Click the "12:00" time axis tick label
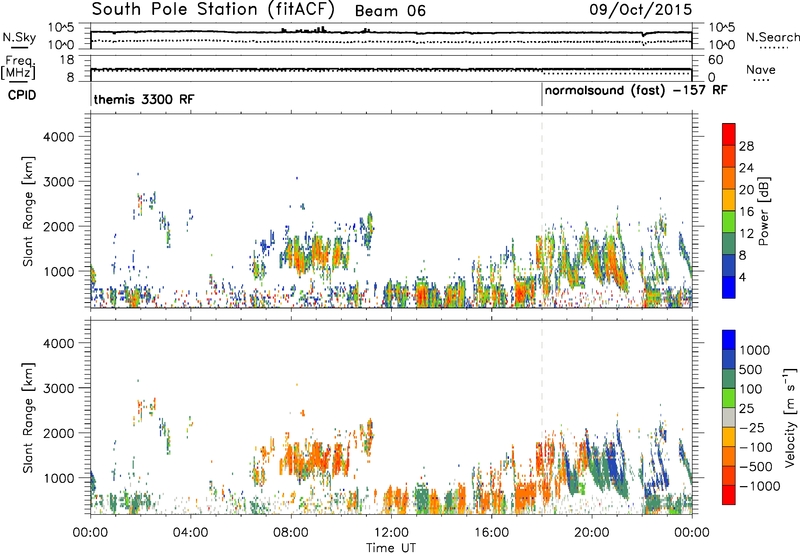 pyautogui.click(x=391, y=533)
